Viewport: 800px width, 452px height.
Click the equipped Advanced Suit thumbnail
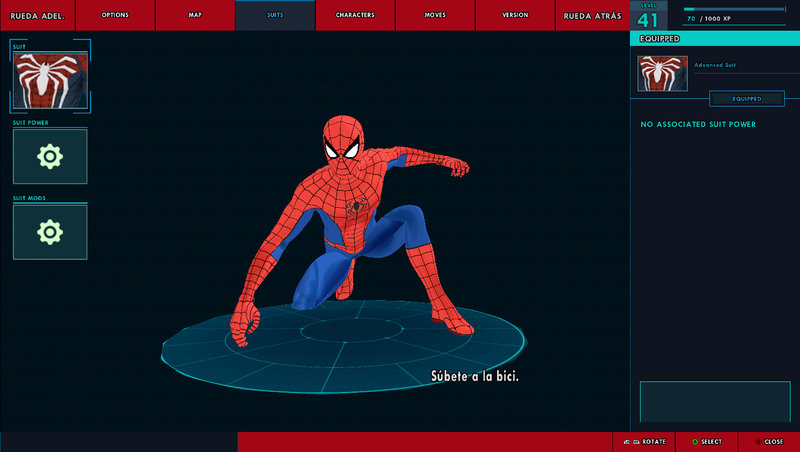coord(662,73)
